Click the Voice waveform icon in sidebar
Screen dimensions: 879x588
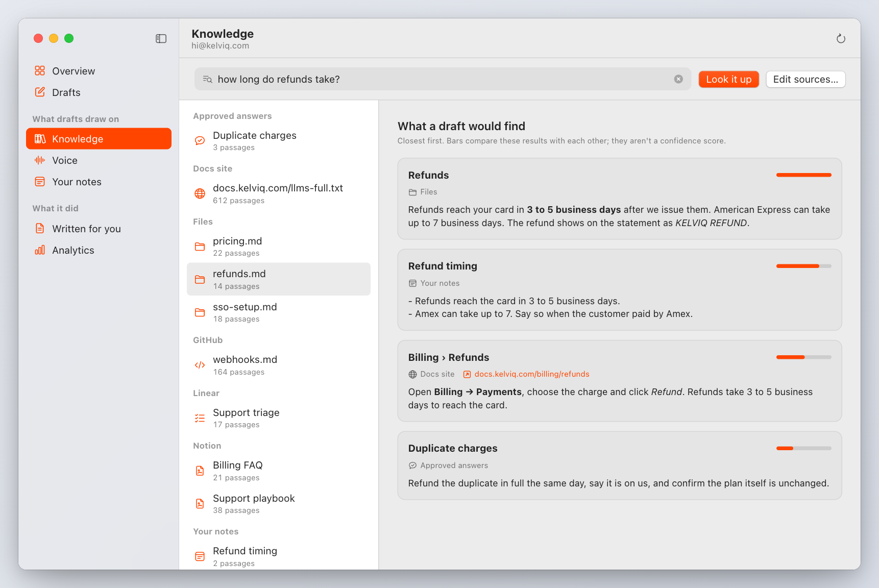[x=40, y=160]
